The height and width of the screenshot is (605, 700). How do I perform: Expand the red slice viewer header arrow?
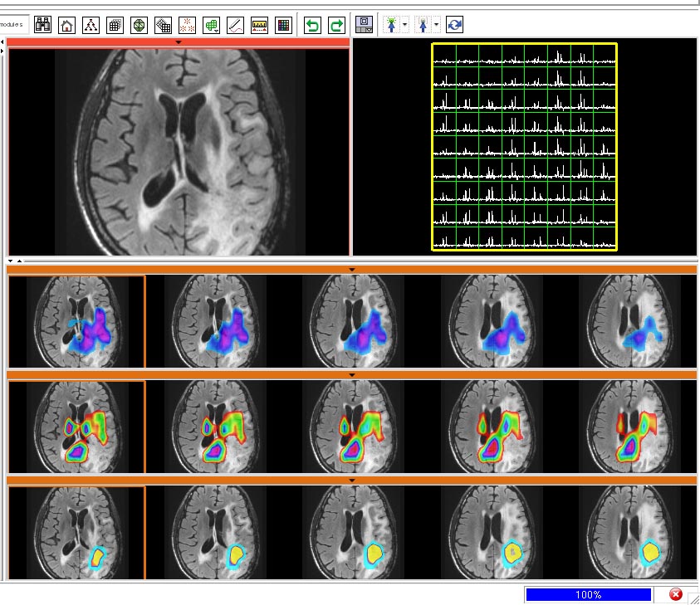(179, 41)
